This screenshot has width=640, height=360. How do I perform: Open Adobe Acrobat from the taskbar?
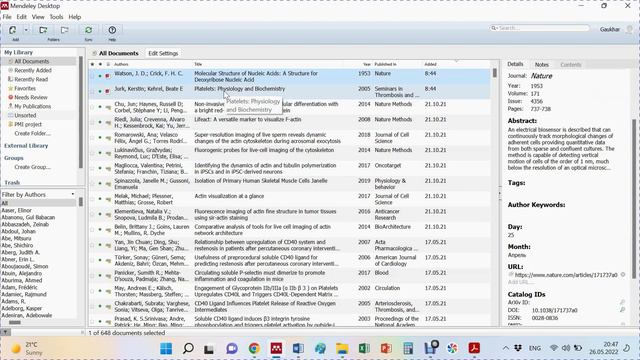[x=474, y=349]
